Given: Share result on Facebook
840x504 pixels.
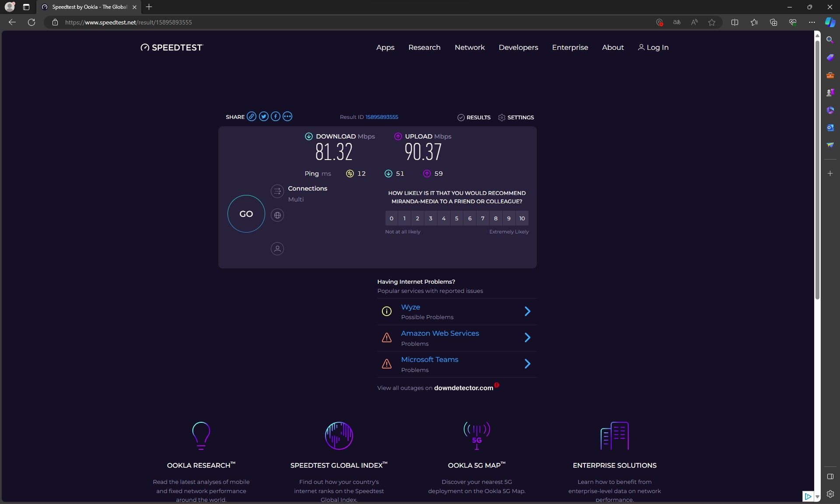Looking at the screenshot, I should click(x=275, y=116).
